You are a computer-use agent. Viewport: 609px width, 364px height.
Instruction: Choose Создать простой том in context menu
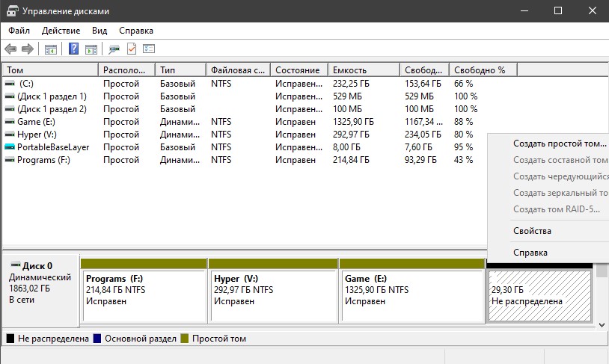tap(560, 144)
